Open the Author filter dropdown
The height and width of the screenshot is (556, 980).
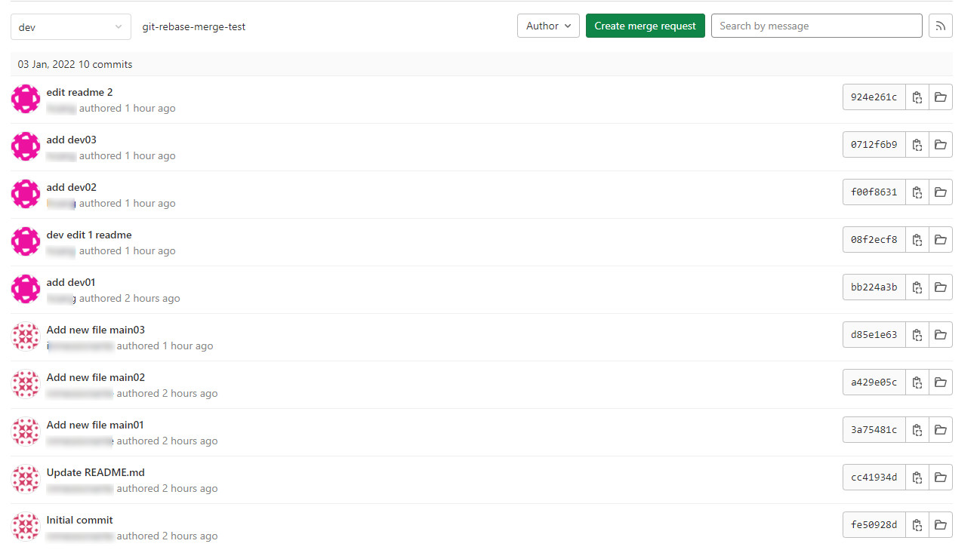click(548, 26)
